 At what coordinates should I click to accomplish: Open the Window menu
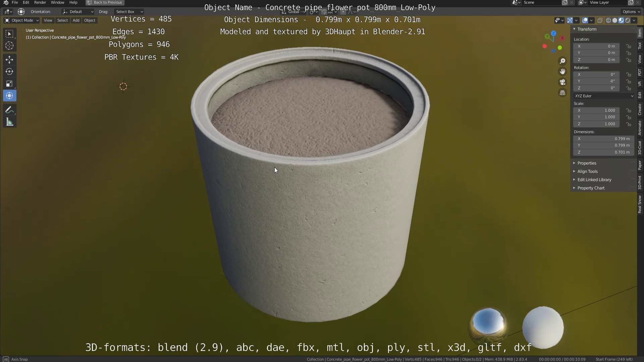click(x=57, y=2)
